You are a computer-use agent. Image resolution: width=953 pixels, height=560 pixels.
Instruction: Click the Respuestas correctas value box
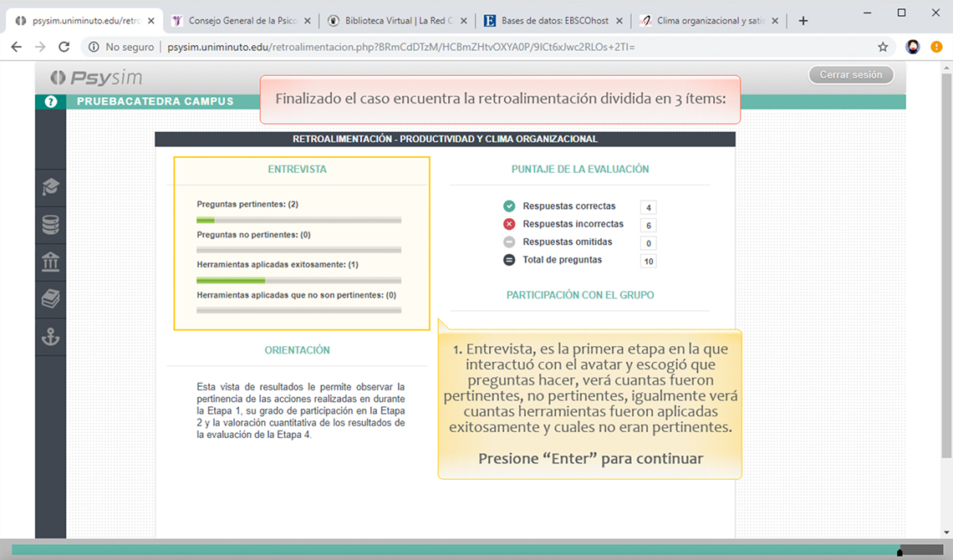[x=649, y=208]
